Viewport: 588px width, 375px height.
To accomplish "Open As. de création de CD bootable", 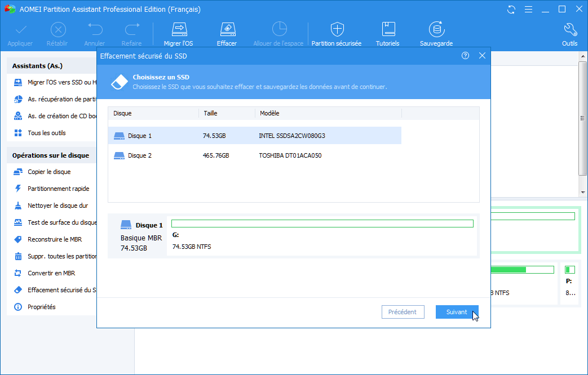I will pyautogui.click(x=55, y=116).
